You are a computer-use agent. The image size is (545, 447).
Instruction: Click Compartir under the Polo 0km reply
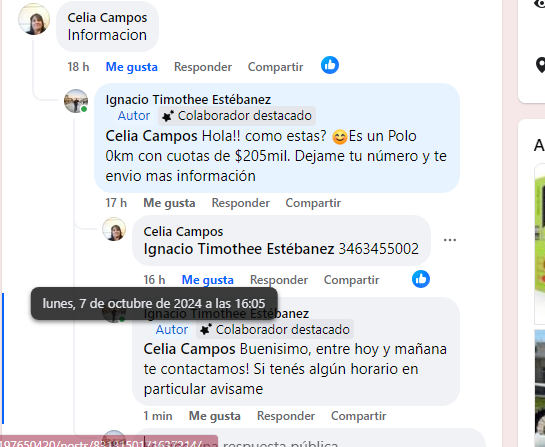(x=313, y=203)
